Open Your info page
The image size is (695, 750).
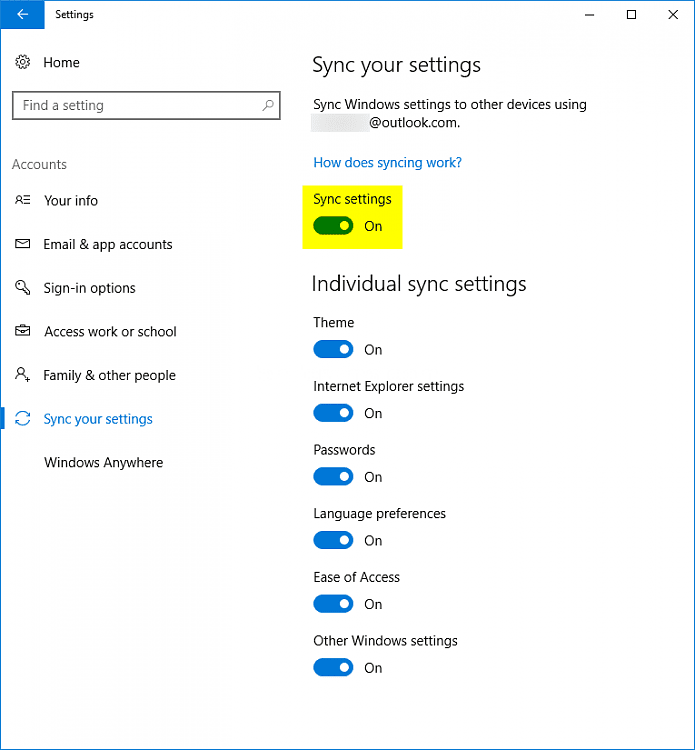(71, 200)
